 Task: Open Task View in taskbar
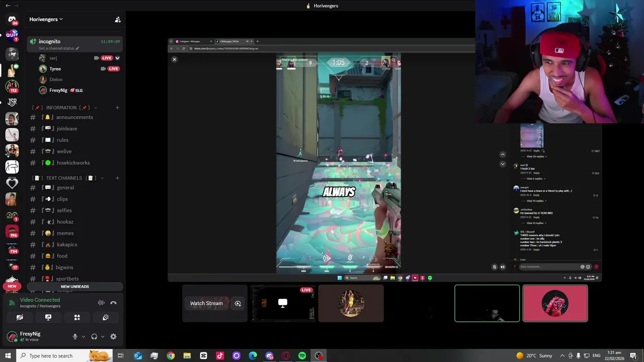coord(121,355)
